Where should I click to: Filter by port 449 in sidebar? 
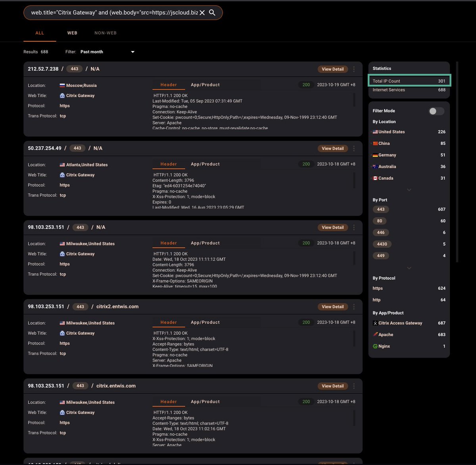pos(381,256)
